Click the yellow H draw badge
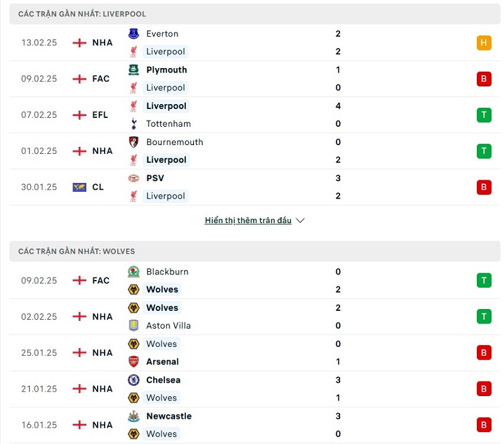Screen dimensions: 504x444 (x=484, y=43)
